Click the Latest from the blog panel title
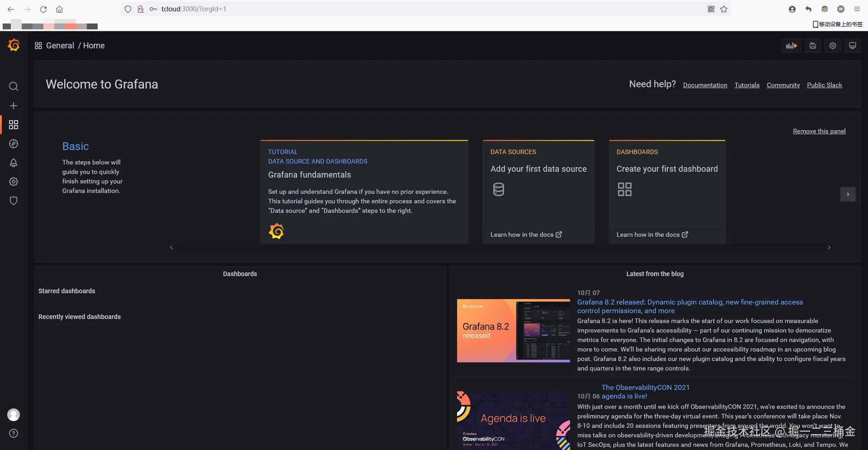The height and width of the screenshot is (450, 868). 655,274
